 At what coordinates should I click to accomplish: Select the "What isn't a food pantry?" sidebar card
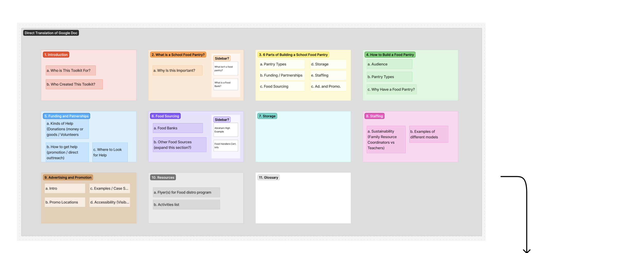pyautogui.click(x=226, y=68)
